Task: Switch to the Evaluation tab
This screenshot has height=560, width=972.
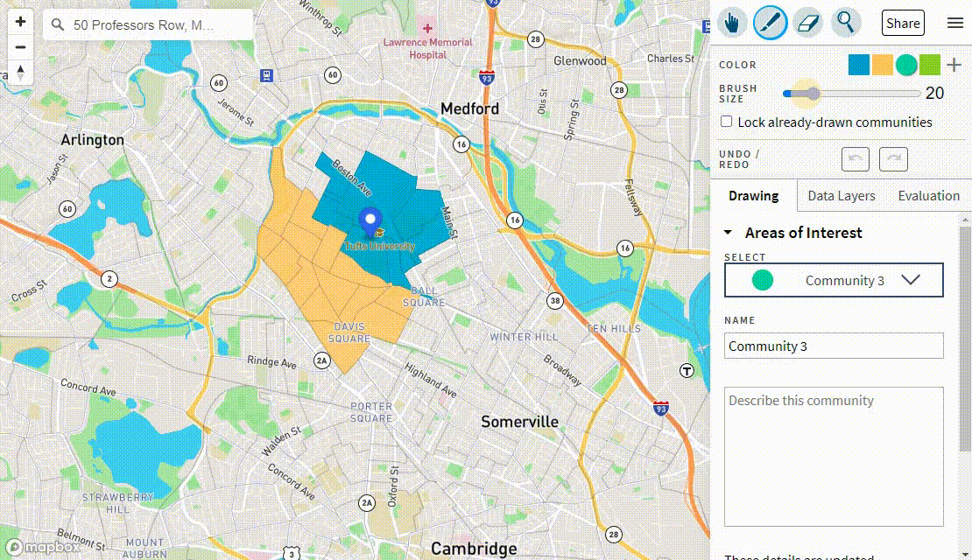Action: tap(928, 196)
